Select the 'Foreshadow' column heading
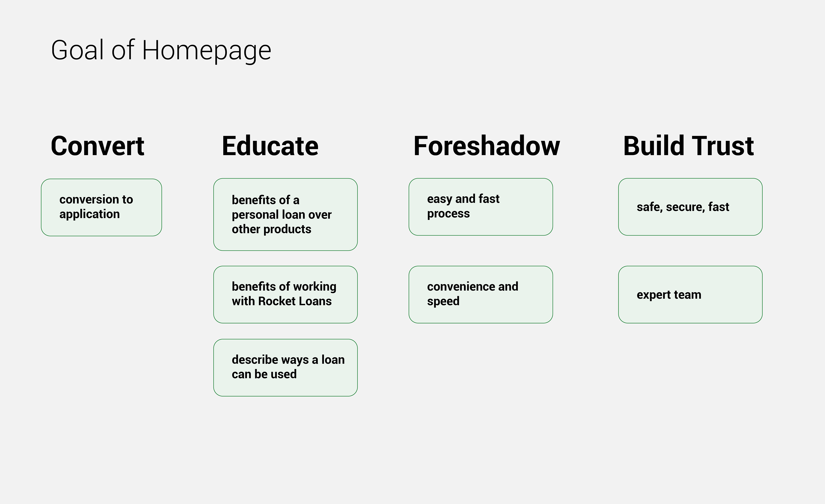The width and height of the screenshot is (825, 504). 486,146
